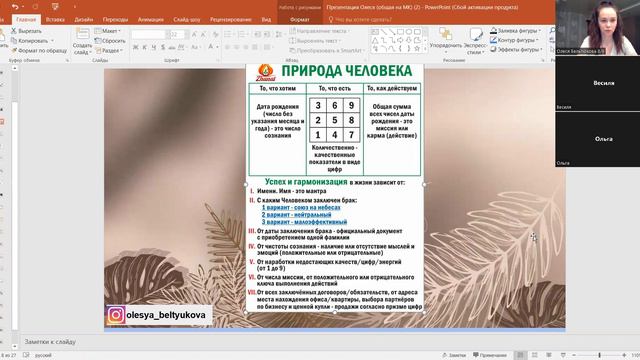The height and width of the screenshot is (360, 640).
Task: Click Вырезать (cut) button
Action: coord(27,31)
